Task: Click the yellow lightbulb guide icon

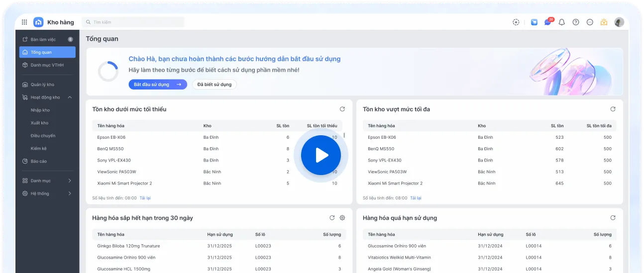Action: pos(604,22)
